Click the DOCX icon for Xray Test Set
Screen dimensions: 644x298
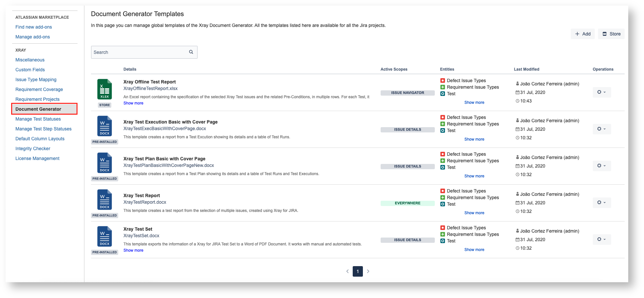(104, 237)
